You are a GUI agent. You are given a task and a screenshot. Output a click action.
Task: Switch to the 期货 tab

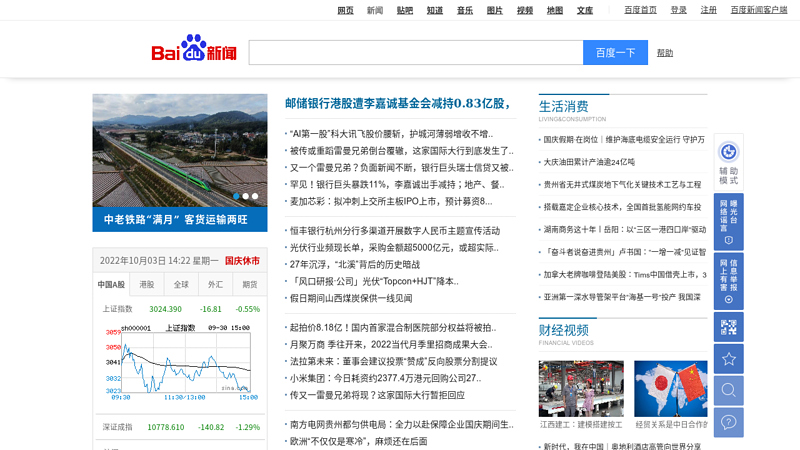point(249,285)
